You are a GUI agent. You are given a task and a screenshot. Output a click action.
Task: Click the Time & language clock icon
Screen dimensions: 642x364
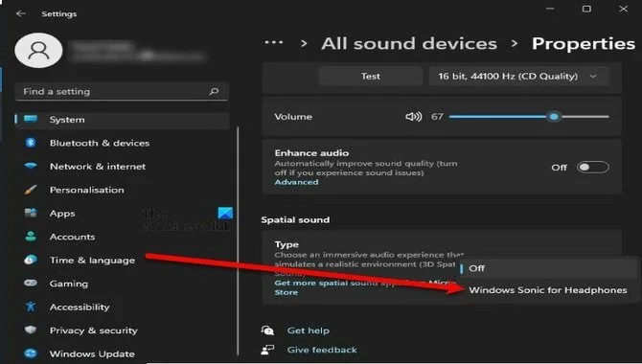(31, 260)
